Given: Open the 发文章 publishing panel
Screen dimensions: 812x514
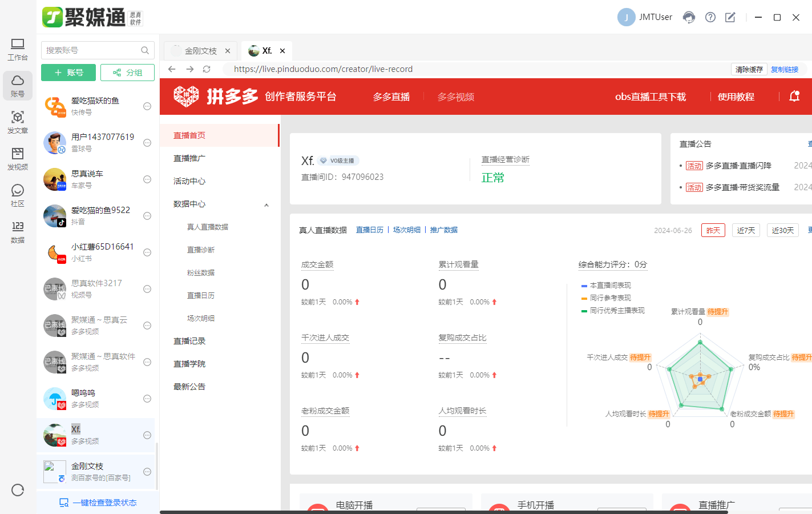Looking at the screenshot, I should (17, 123).
